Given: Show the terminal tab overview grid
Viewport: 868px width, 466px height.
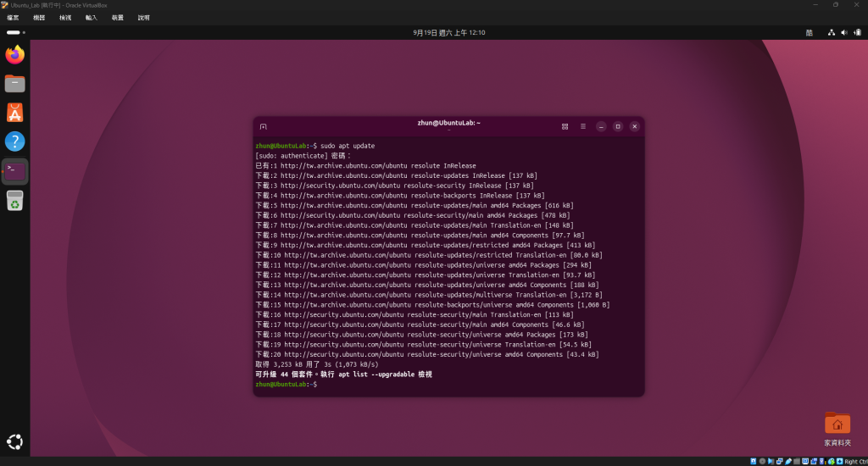Looking at the screenshot, I should (565, 127).
